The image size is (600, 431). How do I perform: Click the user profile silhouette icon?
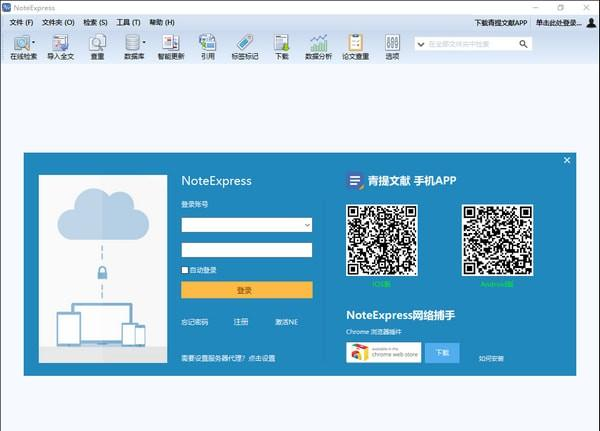(x=591, y=23)
